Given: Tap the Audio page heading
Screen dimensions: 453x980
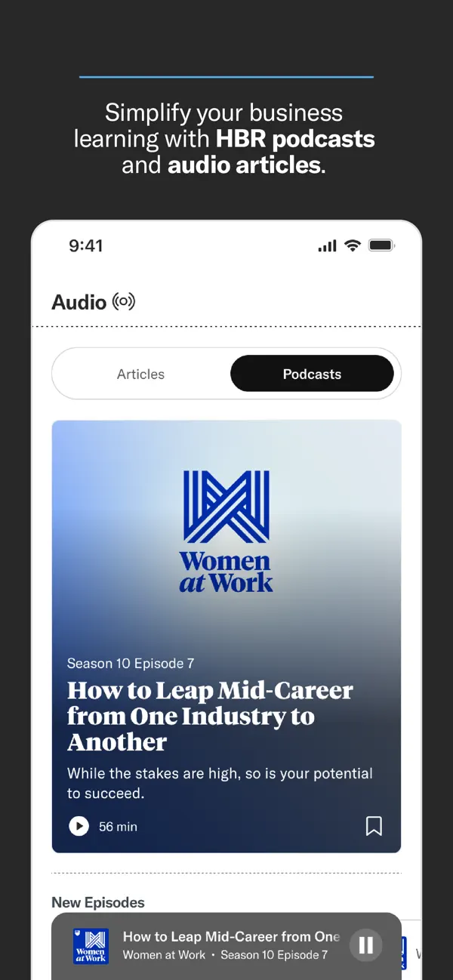Looking at the screenshot, I should pos(79,302).
